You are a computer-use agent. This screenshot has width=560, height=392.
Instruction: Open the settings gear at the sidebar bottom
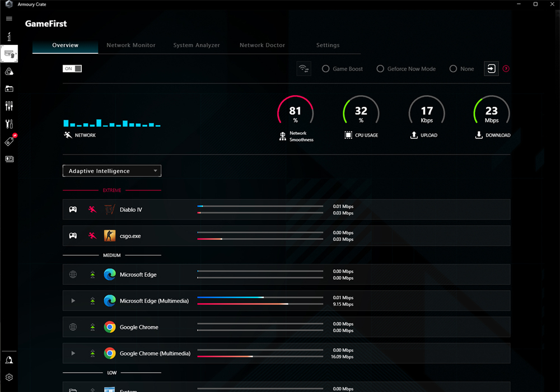[9, 377]
